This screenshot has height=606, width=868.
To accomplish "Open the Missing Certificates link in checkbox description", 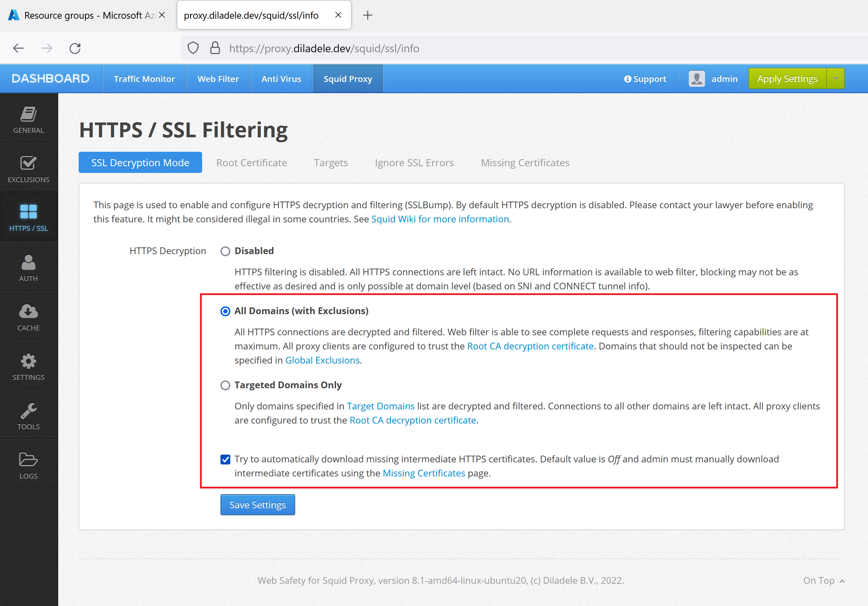I will pos(424,473).
